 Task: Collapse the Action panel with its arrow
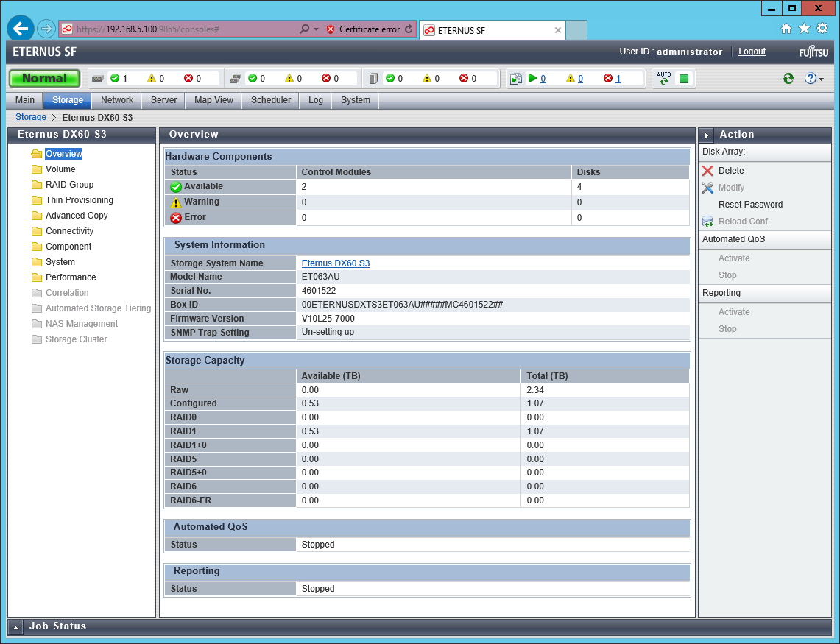(x=706, y=135)
